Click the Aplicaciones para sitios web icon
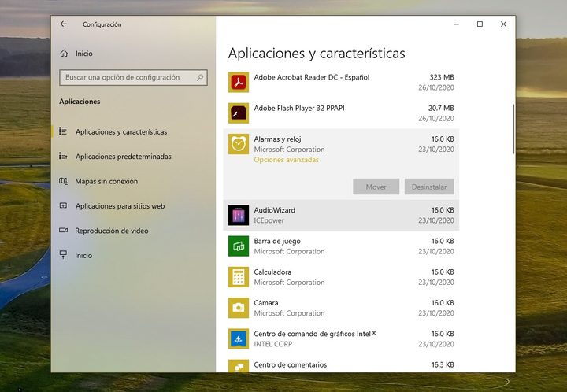 point(63,205)
